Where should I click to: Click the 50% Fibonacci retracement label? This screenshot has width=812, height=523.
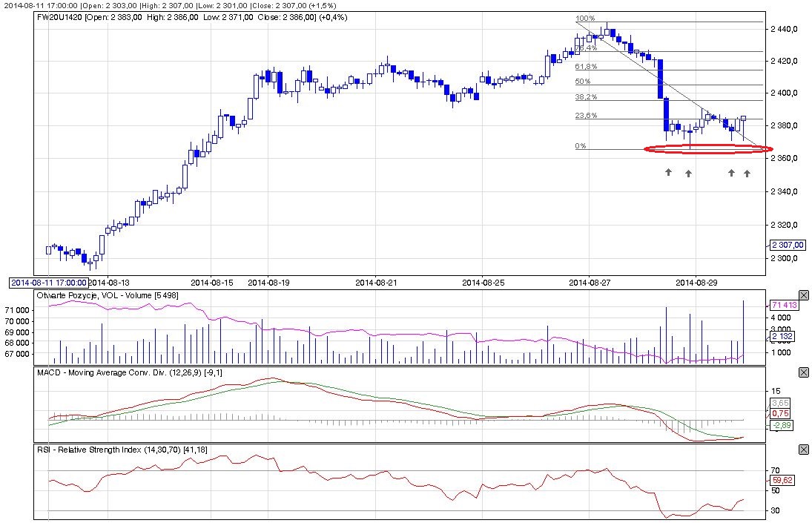click(x=583, y=82)
